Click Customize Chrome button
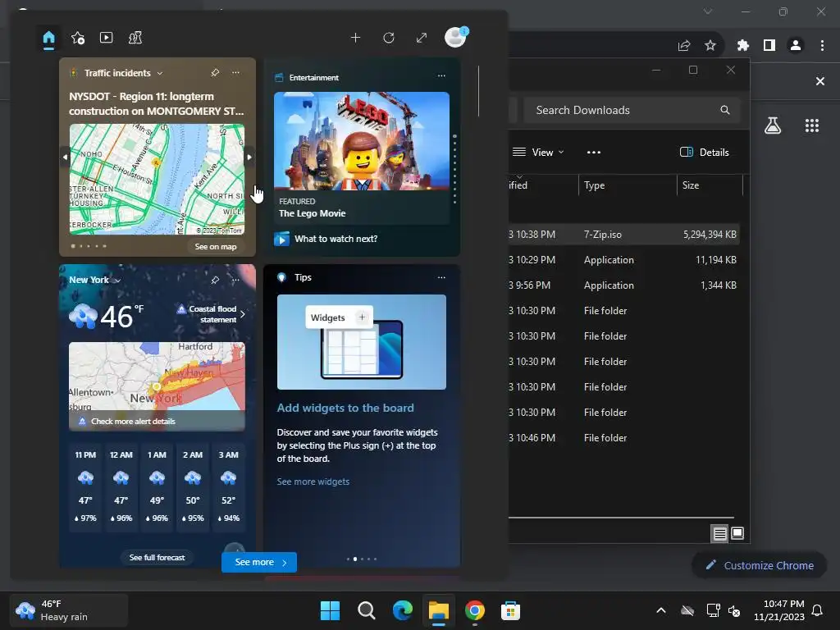This screenshot has width=840, height=630. click(759, 566)
